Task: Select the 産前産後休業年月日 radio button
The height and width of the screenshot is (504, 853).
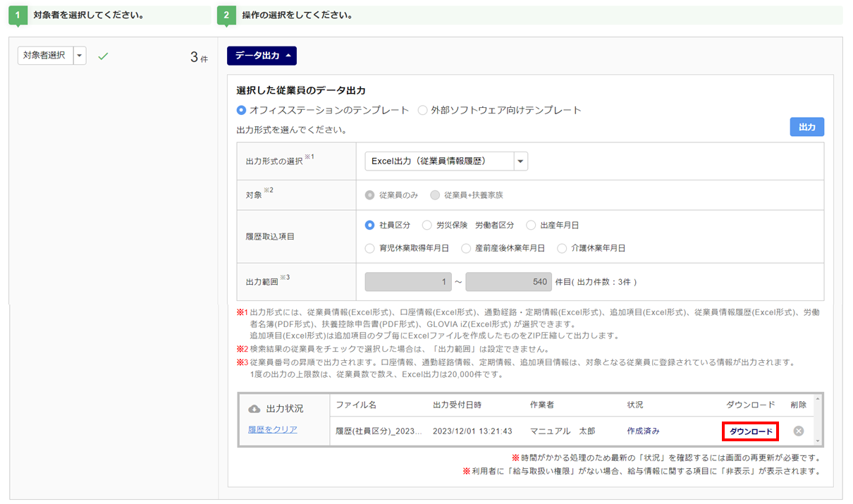Action: (466, 248)
